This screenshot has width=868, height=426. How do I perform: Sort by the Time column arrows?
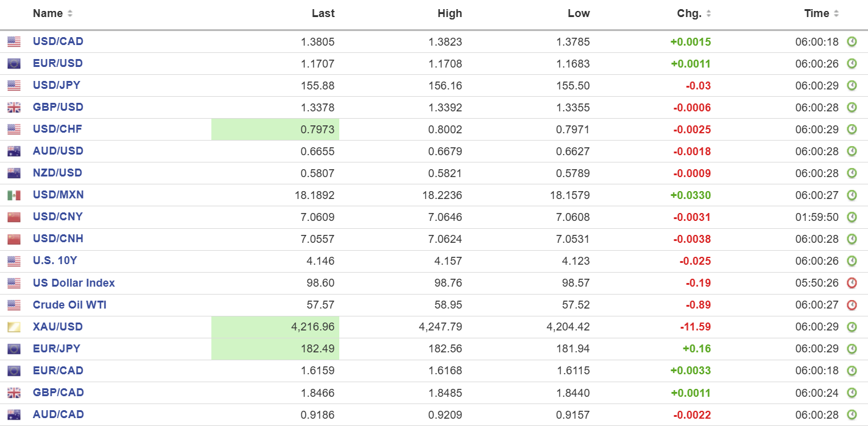click(x=836, y=13)
